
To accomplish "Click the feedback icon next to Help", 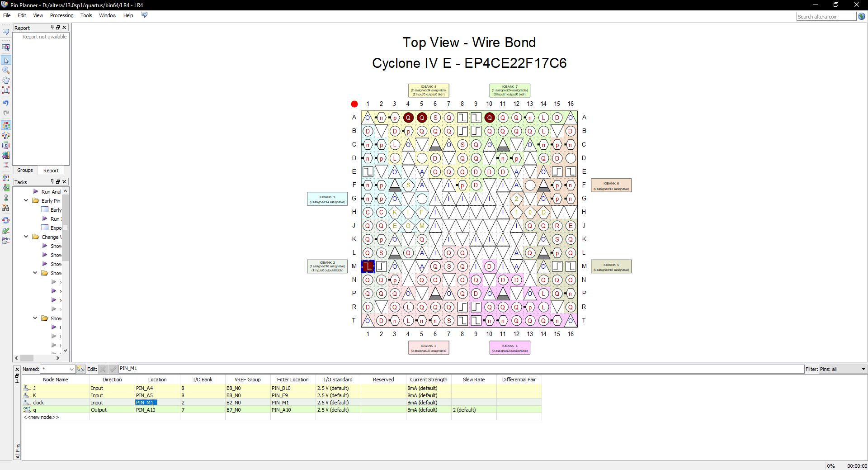I will tap(144, 15).
